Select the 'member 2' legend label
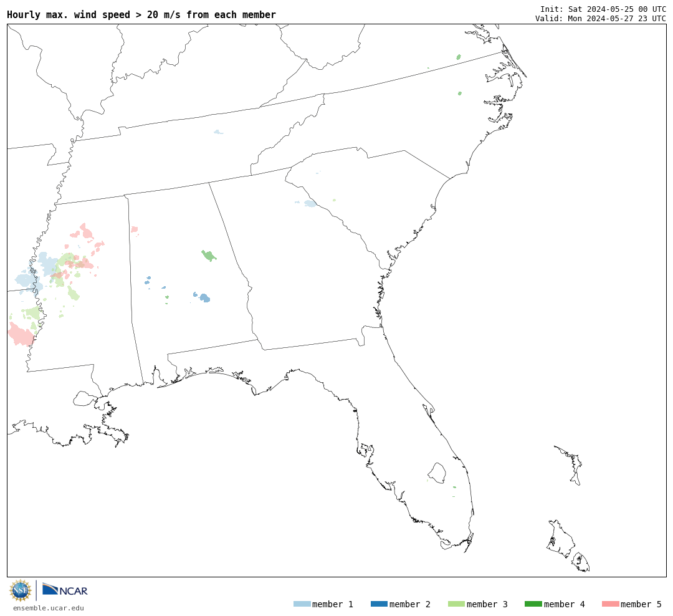The height and width of the screenshot is (616, 673). click(410, 604)
